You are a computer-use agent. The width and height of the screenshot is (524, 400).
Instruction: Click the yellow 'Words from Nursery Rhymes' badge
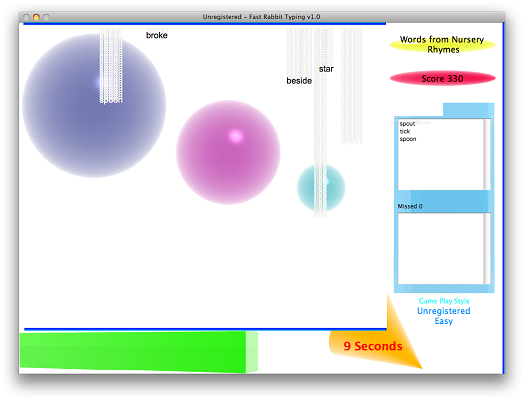click(x=442, y=44)
